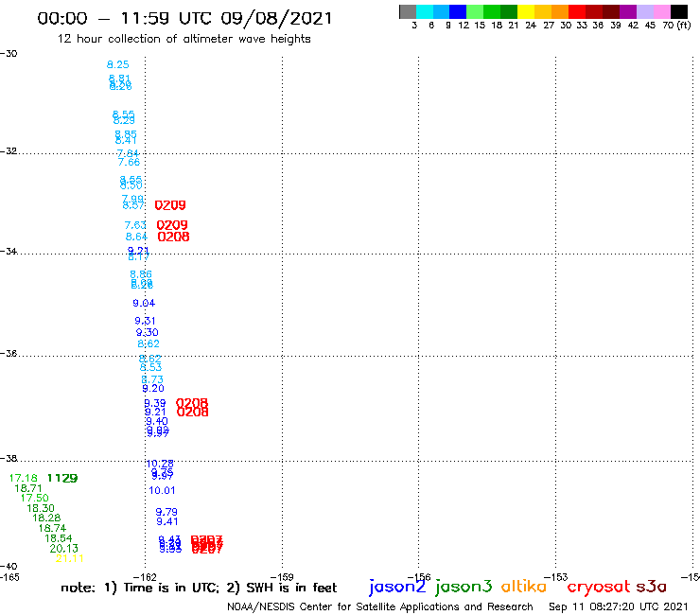
Task: Select the 9.31 wave height reading
Action: pos(145,321)
